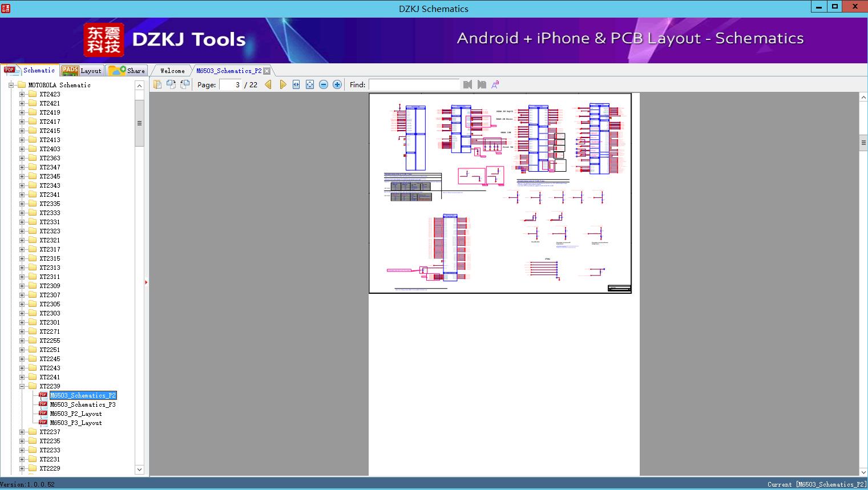Switch to the Schematic tab
Screen dimensions: 868x490
[30, 70]
